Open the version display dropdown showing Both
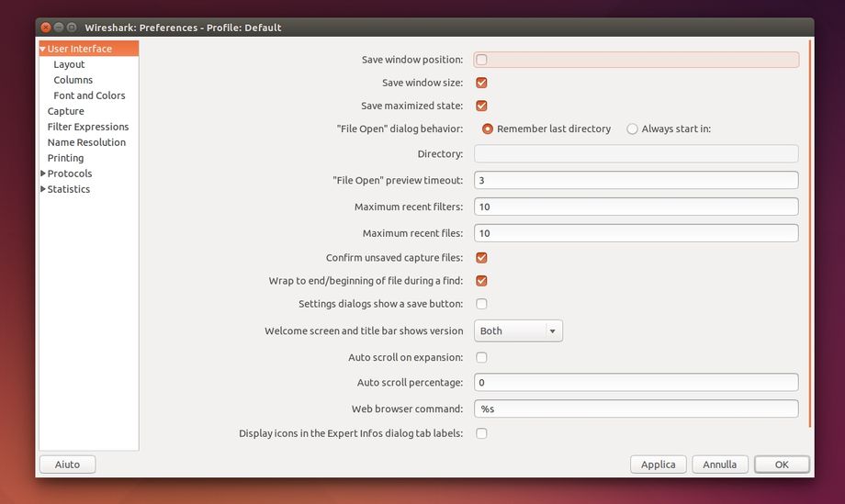The image size is (845, 504). (518, 330)
